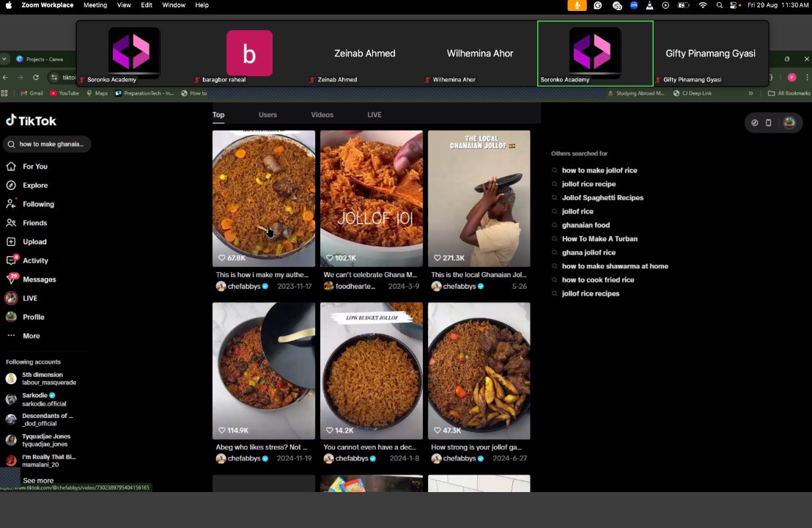This screenshot has width=812, height=528.
Task: Select Zeinab Ahmed participant tile in Zoom
Action: tap(364, 54)
